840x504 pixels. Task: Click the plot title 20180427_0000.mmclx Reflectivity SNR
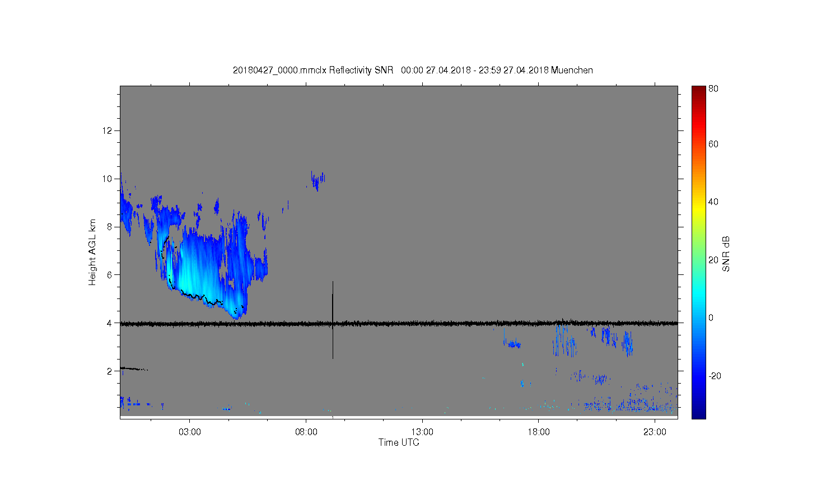pos(313,70)
